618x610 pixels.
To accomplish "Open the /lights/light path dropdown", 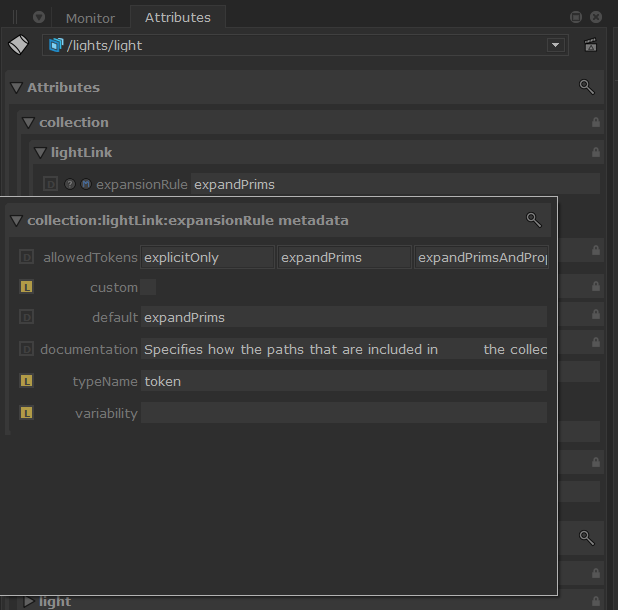I will [x=555, y=45].
